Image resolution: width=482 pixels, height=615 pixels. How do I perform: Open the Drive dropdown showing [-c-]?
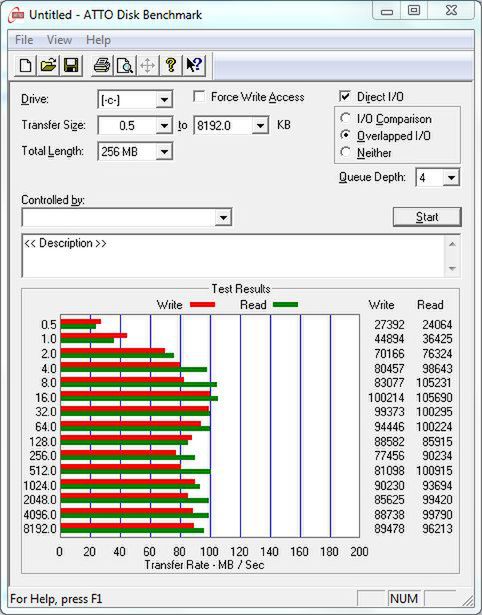tap(164, 100)
